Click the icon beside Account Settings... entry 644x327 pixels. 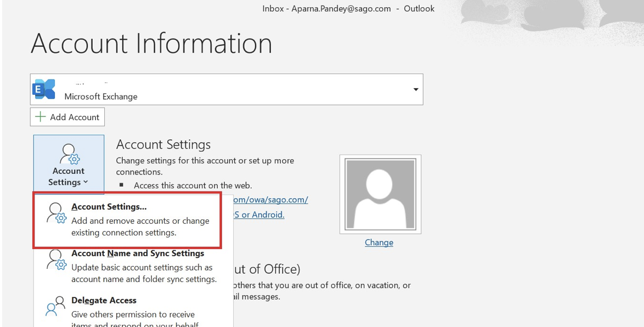tap(57, 213)
